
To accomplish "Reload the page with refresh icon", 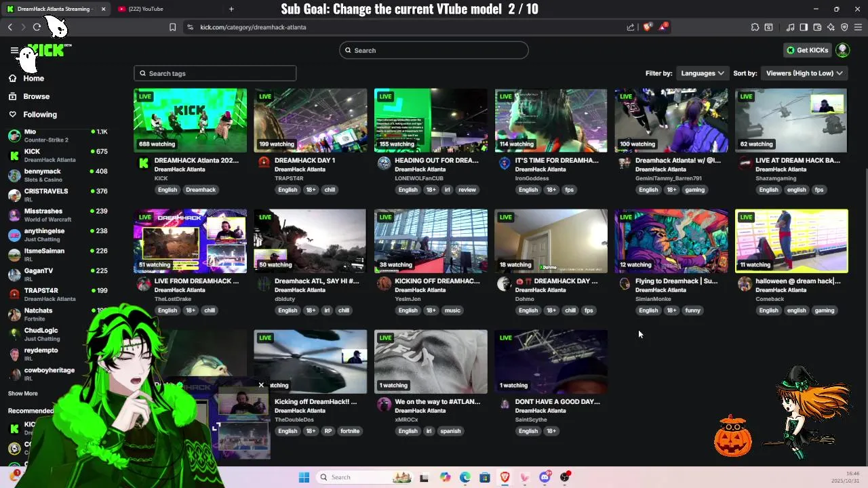I will pyautogui.click(x=37, y=27).
